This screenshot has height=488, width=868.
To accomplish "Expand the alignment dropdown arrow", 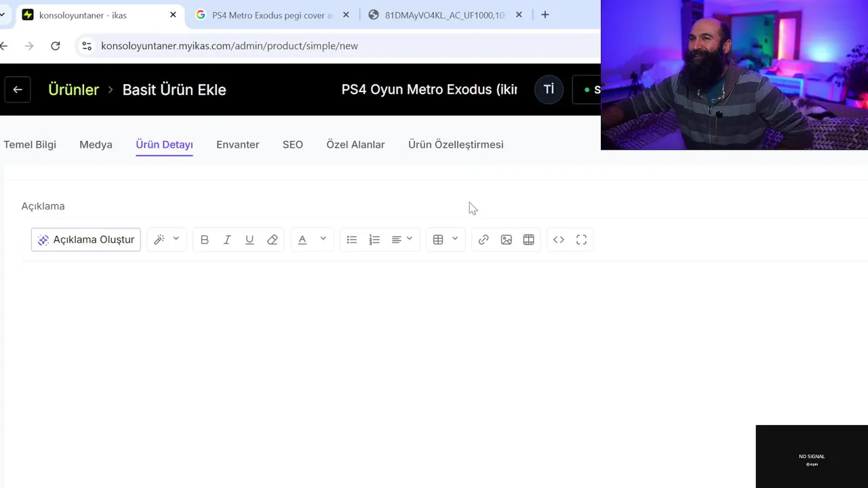I will coord(410,239).
